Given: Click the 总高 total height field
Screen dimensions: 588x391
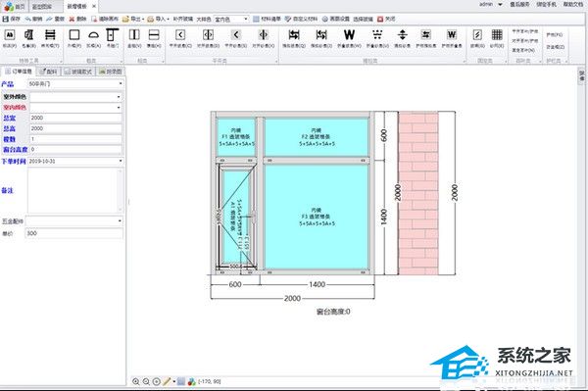Looking at the screenshot, I should 75,128.
